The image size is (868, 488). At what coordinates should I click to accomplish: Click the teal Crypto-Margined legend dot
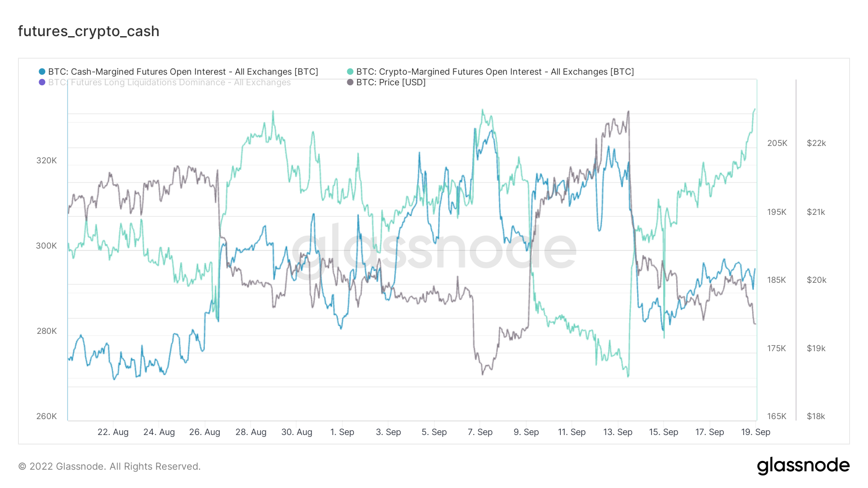[350, 72]
